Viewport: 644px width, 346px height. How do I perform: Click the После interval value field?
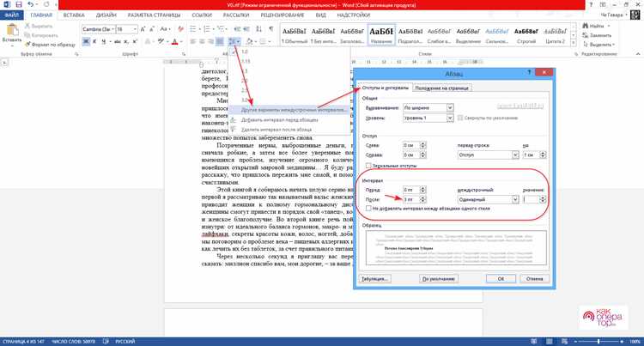[x=411, y=199]
